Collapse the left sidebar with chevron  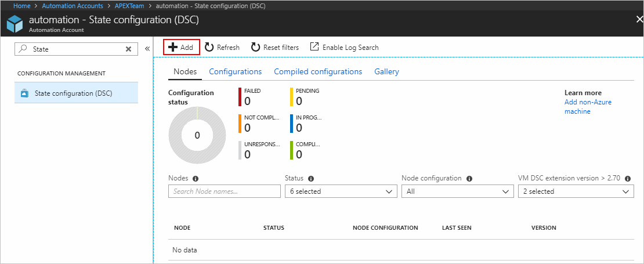click(147, 49)
